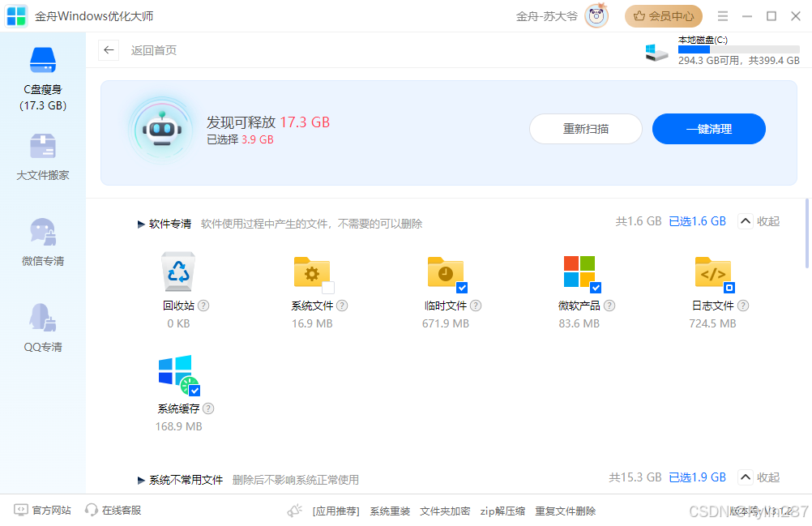Click the vertical scrollbar of results list
This screenshot has width=812, height=526.
click(807, 233)
